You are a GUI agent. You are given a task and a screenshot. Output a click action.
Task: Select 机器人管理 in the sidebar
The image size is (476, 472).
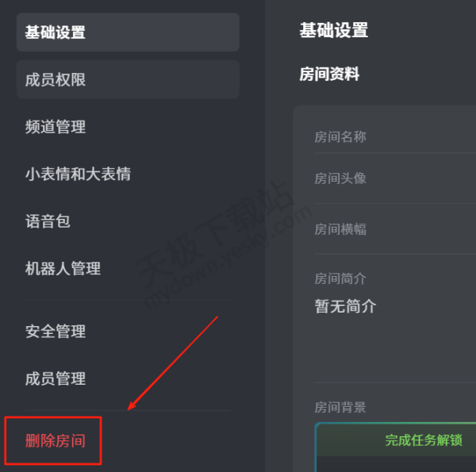coord(63,269)
